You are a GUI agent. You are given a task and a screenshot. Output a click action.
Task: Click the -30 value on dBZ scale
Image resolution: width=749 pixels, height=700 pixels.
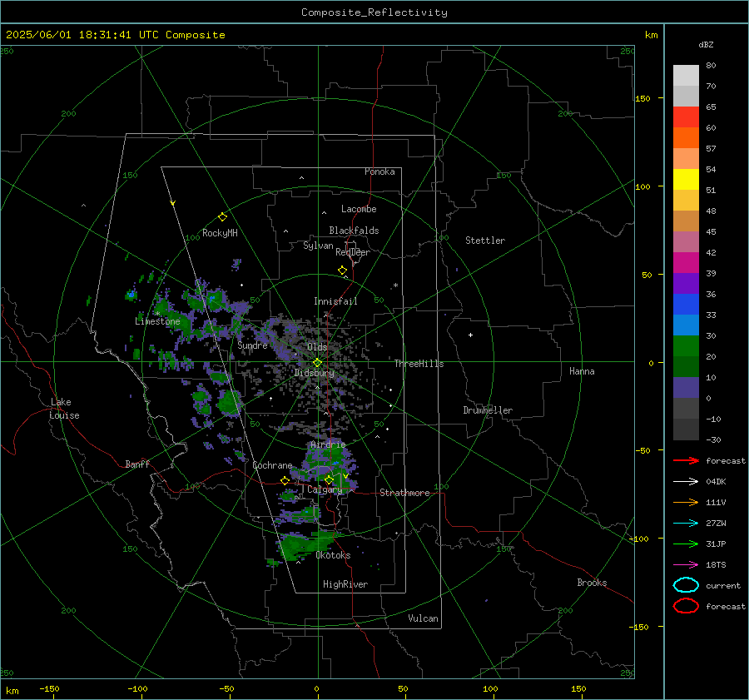coord(713,440)
